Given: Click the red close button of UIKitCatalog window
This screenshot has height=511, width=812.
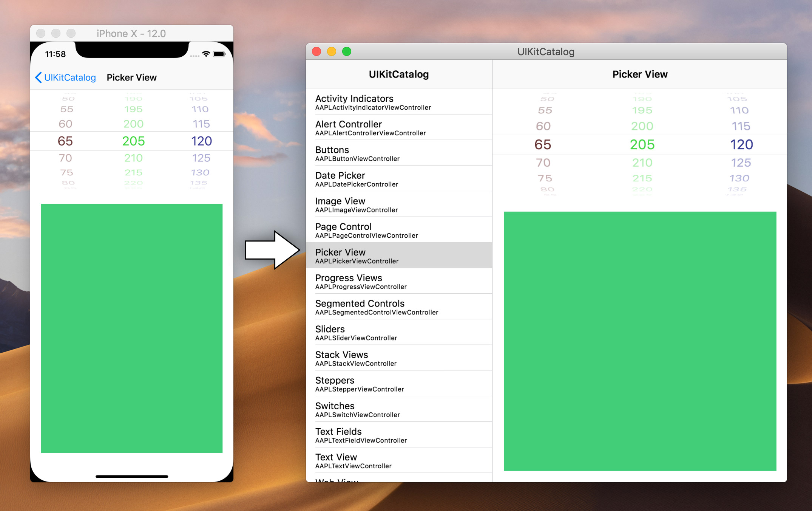Looking at the screenshot, I should pyautogui.click(x=316, y=51).
